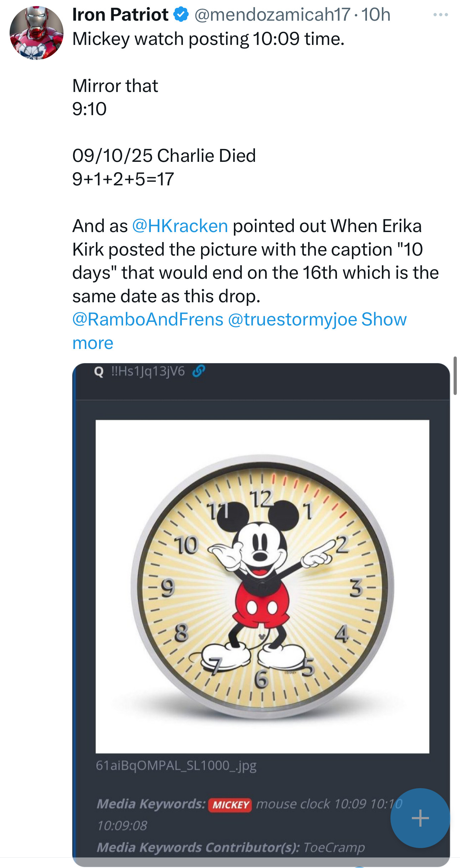Viewport: 460px width, 868px height.
Task: Tap the blue floating plus button
Action: point(420,818)
